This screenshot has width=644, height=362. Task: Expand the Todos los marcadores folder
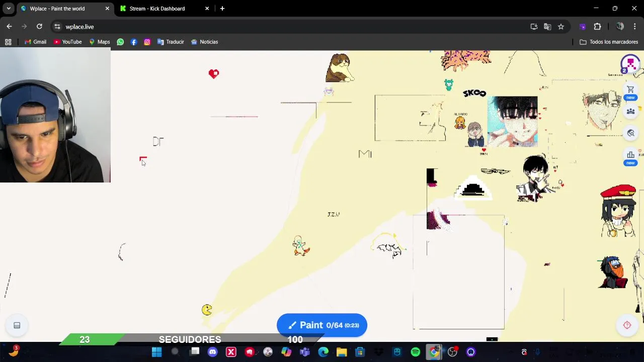pyautogui.click(x=609, y=42)
